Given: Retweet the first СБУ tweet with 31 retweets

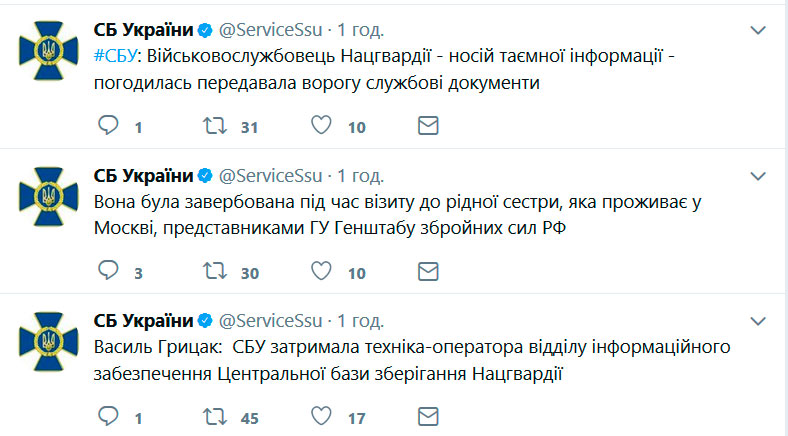Looking at the screenshot, I should (213, 126).
